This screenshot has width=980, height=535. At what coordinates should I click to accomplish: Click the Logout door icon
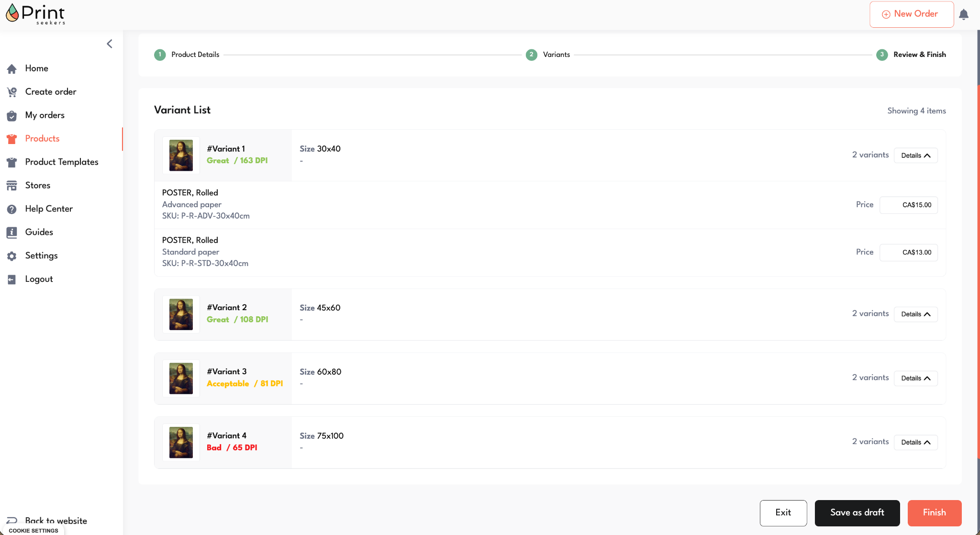click(12, 279)
